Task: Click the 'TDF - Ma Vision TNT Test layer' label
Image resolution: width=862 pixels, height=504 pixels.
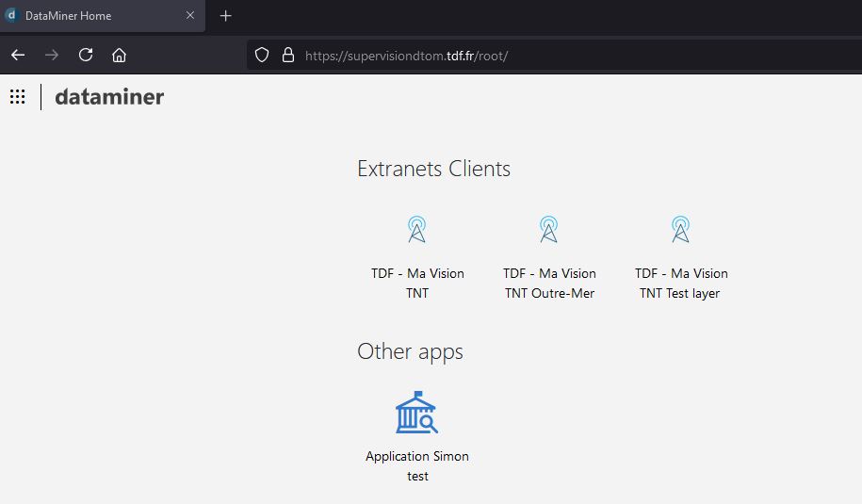Action: pos(681,283)
